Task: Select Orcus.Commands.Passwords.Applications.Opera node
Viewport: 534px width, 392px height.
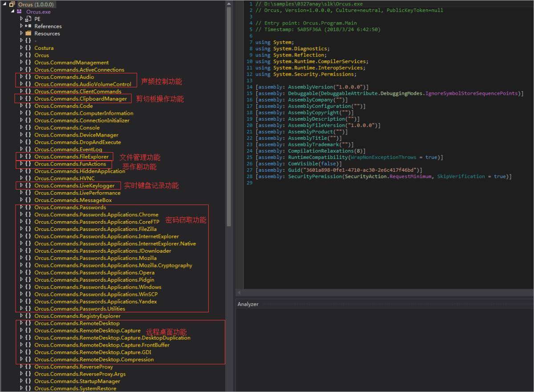Action: click(x=94, y=273)
